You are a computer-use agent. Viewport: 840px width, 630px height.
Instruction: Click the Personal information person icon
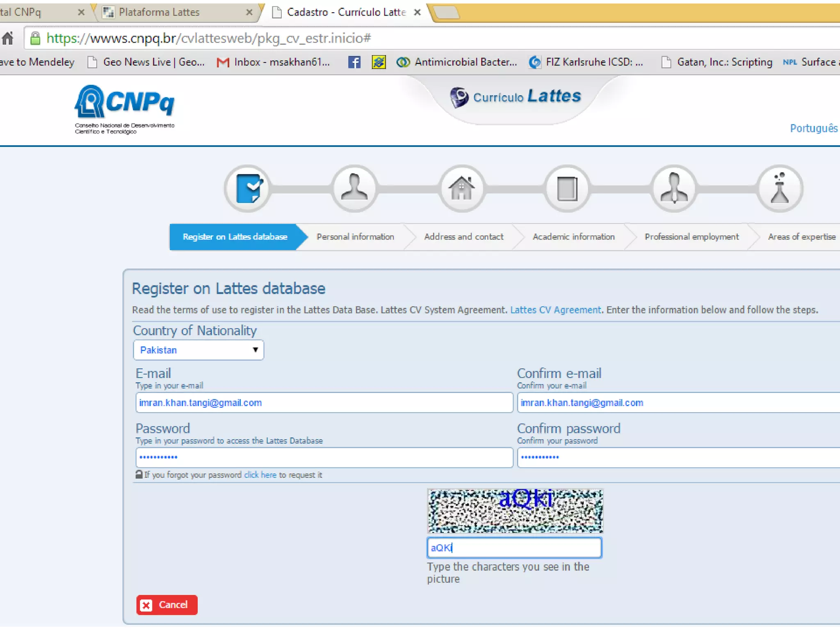point(354,189)
